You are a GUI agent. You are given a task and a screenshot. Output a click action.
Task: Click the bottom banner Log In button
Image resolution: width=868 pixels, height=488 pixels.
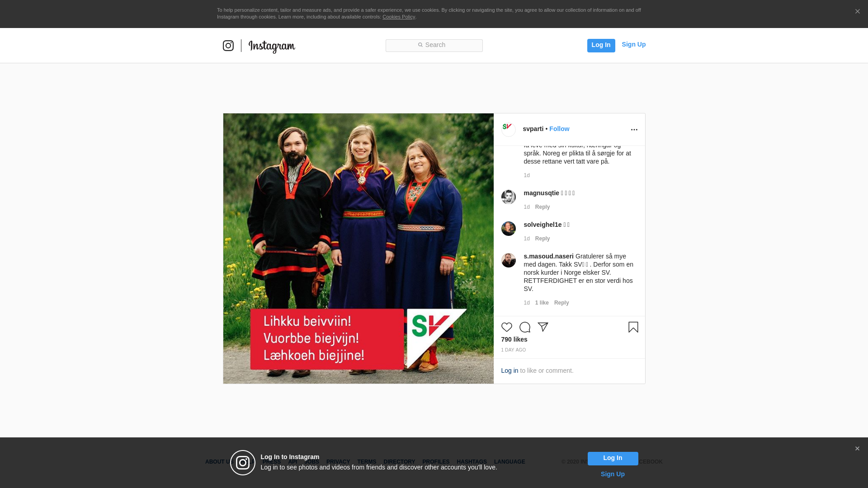(x=613, y=459)
